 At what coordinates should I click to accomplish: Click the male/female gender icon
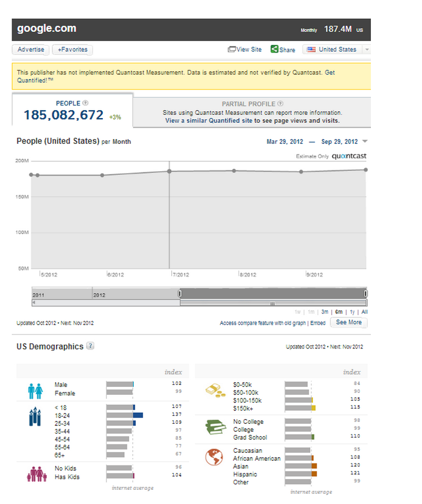(35, 391)
